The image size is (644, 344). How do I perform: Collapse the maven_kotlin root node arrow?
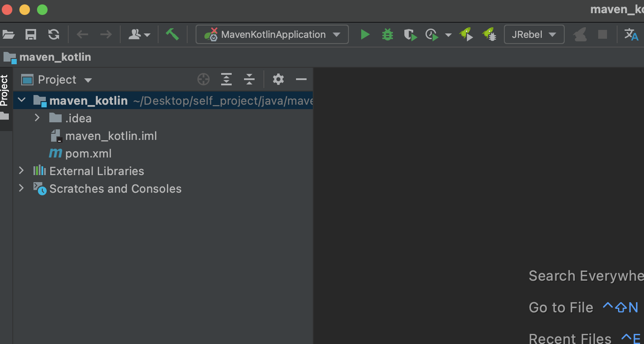coord(21,101)
